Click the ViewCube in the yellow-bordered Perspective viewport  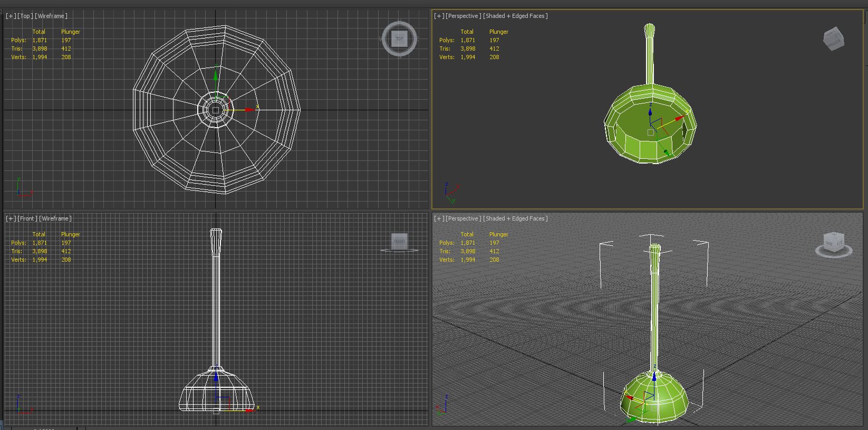point(834,39)
